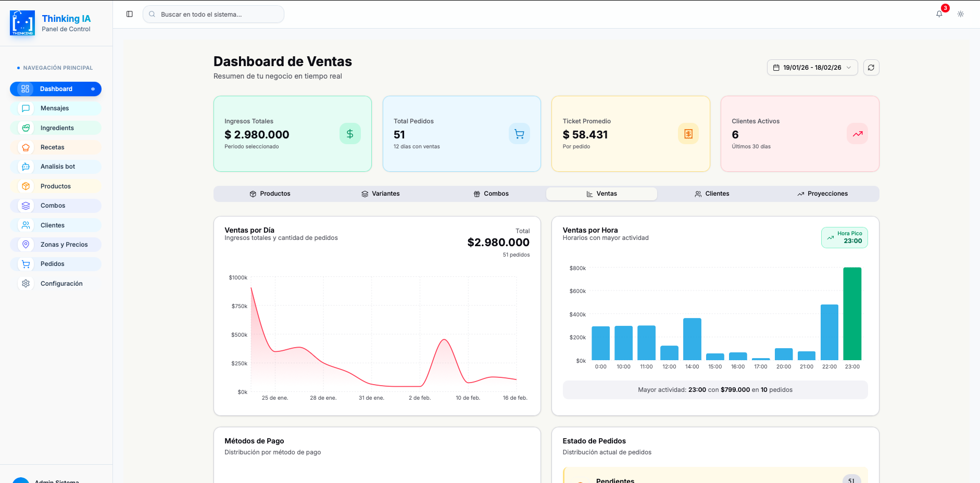Click the search magnifier icon
The width and height of the screenshot is (980, 483).
(152, 14)
